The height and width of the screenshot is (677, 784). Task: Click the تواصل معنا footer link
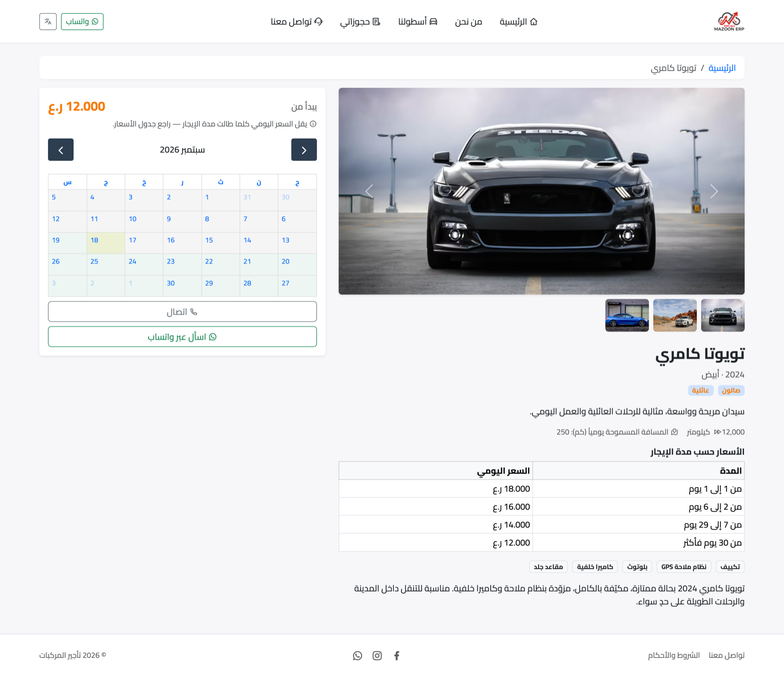click(727, 655)
